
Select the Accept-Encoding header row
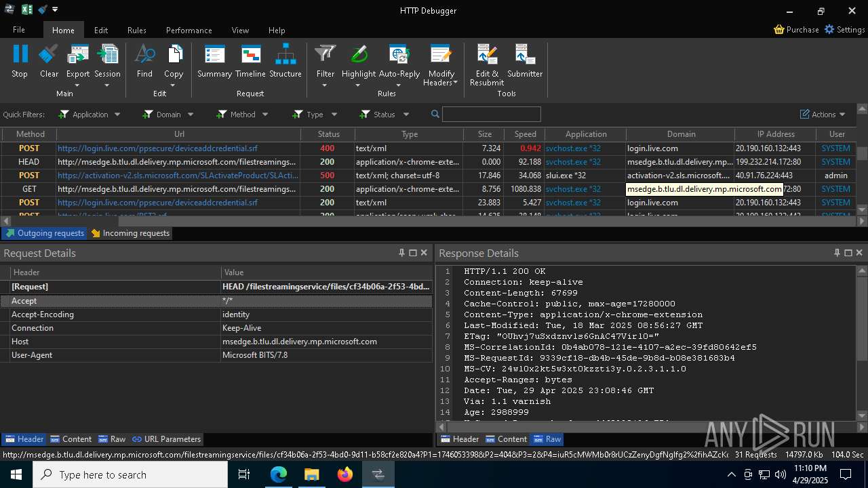(216, 314)
